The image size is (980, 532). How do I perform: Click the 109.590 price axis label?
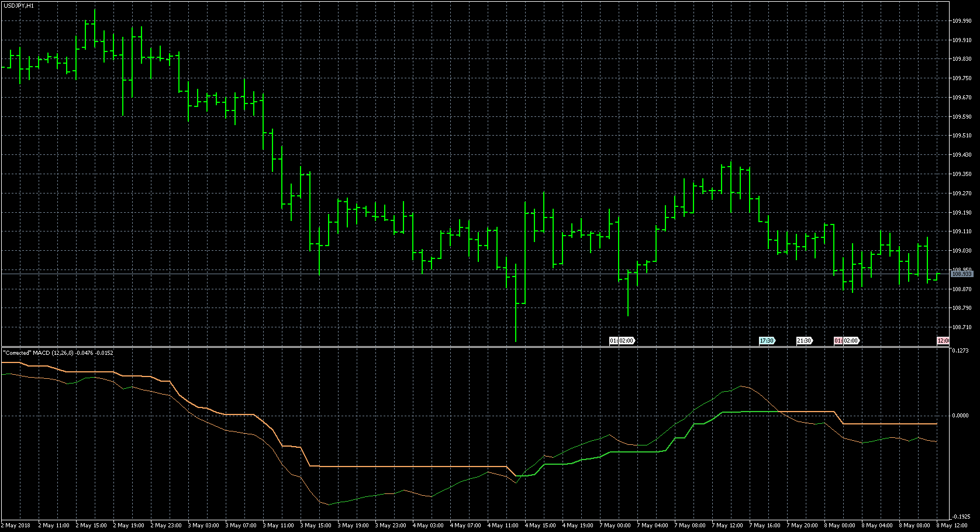coord(962,117)
